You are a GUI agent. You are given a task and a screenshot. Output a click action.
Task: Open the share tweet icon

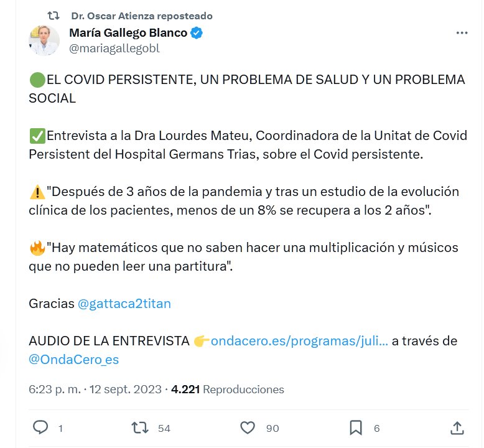tap(457, 427)
